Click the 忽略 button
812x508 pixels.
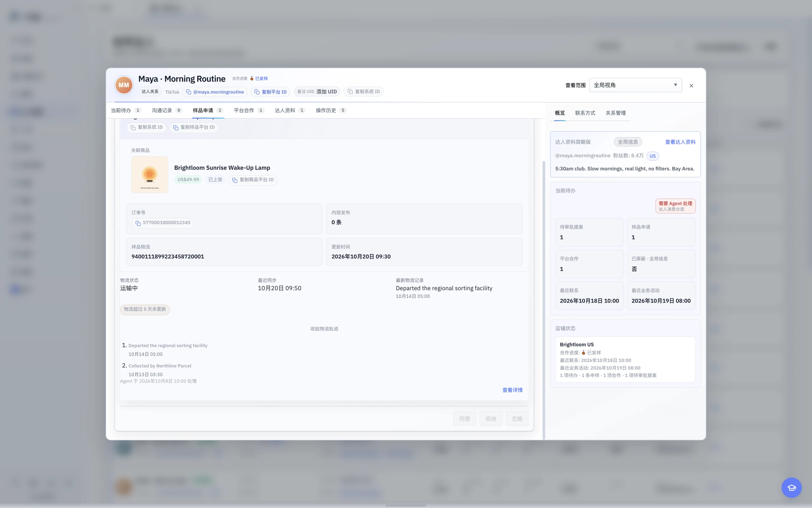tap(517, 419)
